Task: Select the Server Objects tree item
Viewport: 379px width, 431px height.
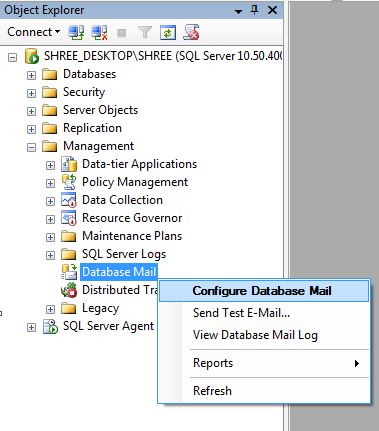Action: [101, 110]
